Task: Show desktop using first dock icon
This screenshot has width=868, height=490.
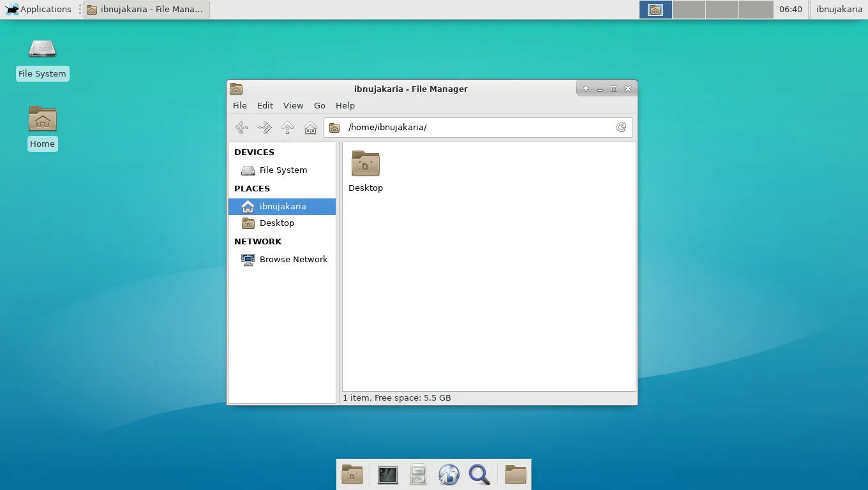Action: [x=352, y=475]
